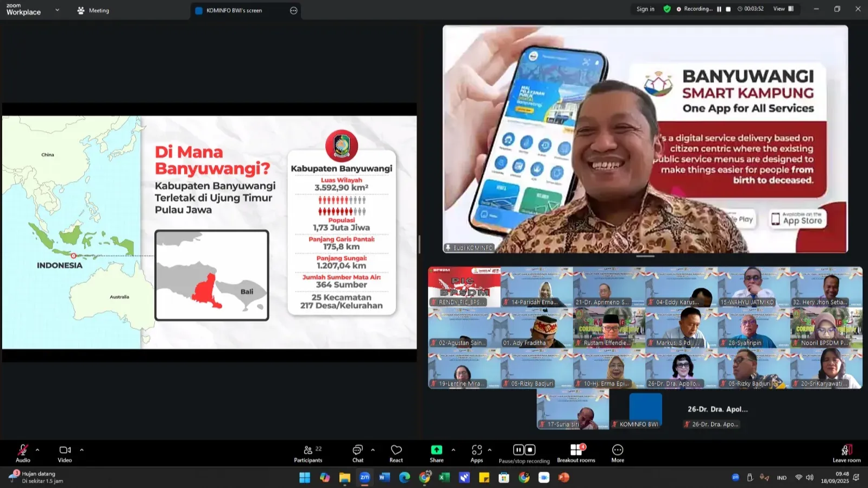Switch to the Meeting tab
Viewport: 868px width, 488px height.
click(93, 10)
